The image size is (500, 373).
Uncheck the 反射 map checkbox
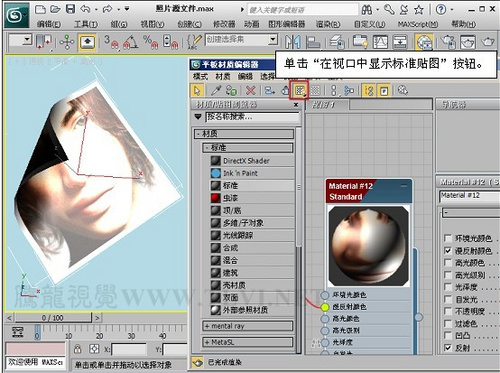tap(448, 348)
